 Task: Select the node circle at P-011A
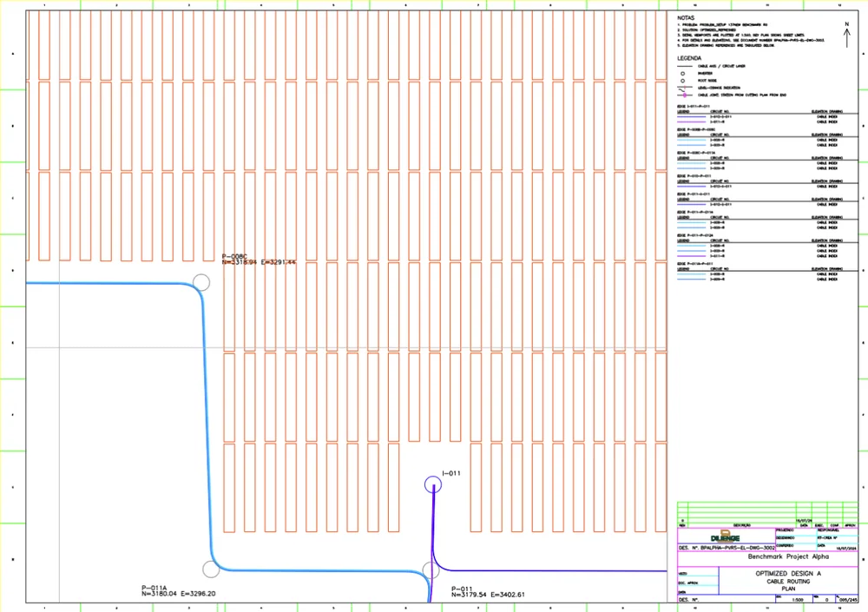pos(211,569)
